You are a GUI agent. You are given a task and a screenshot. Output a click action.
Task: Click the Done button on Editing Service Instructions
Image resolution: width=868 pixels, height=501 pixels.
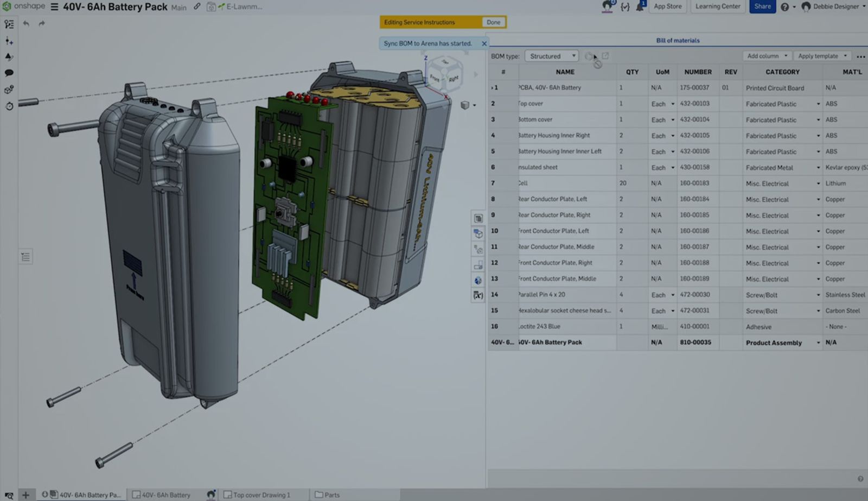(x=493, y=22)
